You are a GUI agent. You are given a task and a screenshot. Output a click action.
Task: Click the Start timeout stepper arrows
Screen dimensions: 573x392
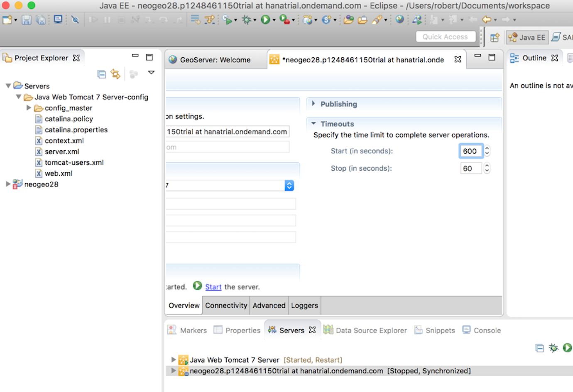pyautogui.click(x=487, y=151)
